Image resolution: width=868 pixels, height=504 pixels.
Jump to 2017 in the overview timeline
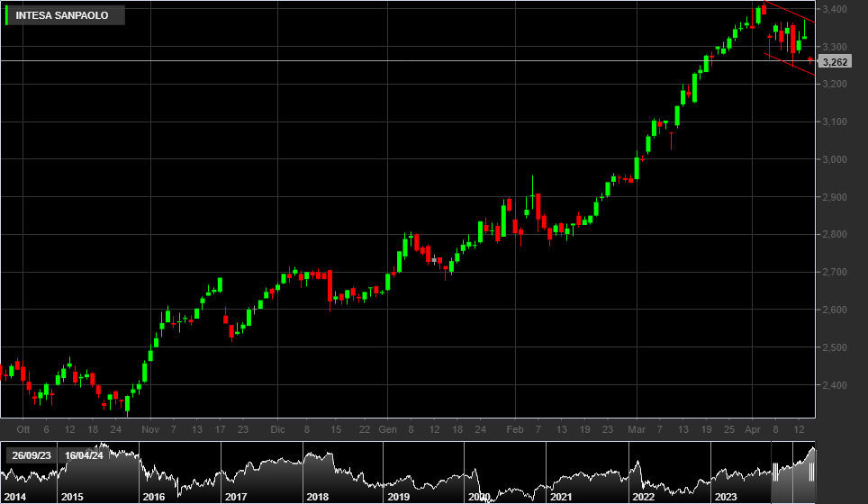click(x=236, y=497)
